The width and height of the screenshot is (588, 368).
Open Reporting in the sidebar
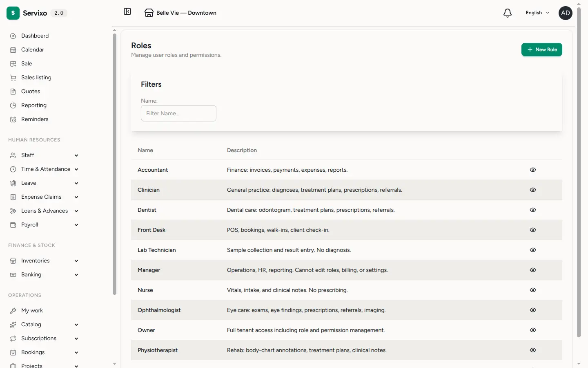click(34, 105)
